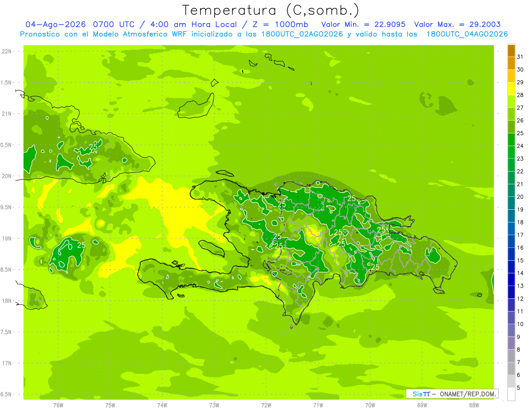532x411 pixels.
Task: Pick the blue swatch between 16 and 17
Action: (511, 242)
